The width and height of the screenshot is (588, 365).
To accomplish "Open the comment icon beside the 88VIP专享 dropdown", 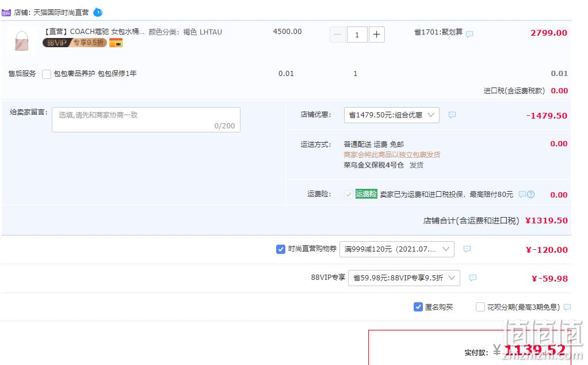I will (x=473, y=277).
